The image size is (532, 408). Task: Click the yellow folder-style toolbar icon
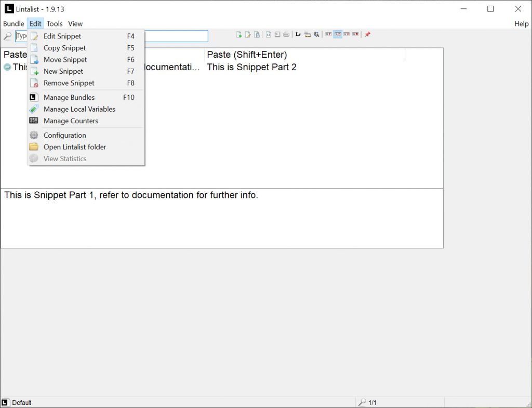[308, 34]
